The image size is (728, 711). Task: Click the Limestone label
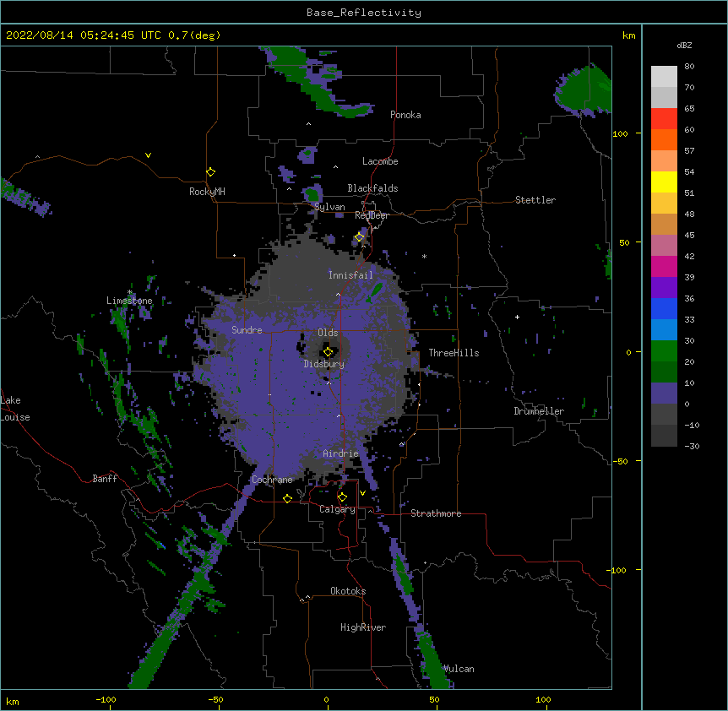129,301
